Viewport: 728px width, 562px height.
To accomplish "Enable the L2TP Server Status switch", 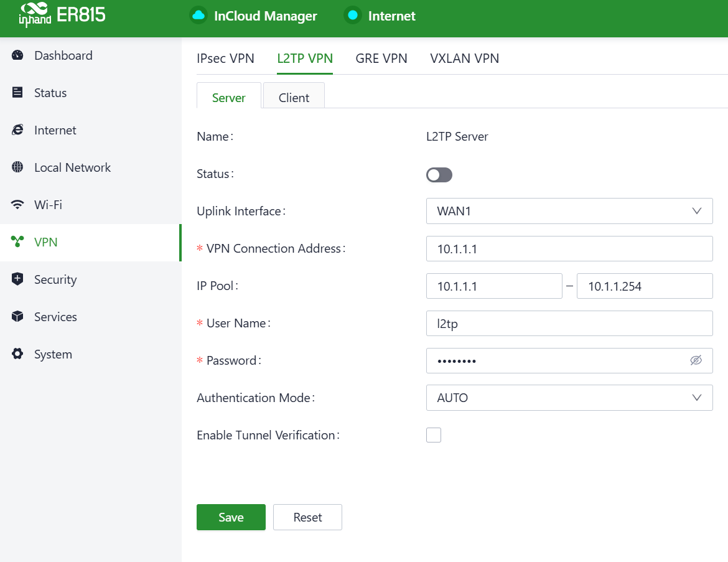I will coord(439,175).
